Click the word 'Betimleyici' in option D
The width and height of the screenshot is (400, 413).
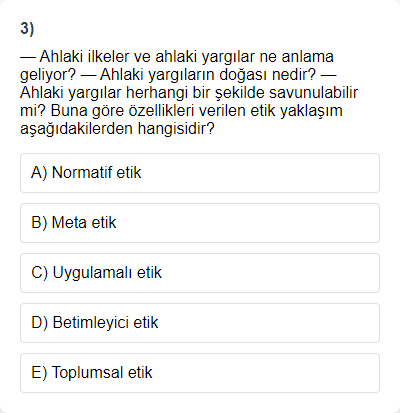[91, 323]
